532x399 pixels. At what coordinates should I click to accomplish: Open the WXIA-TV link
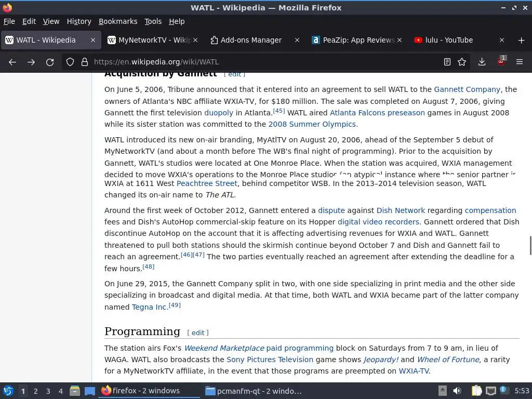[x=414, y=371]
